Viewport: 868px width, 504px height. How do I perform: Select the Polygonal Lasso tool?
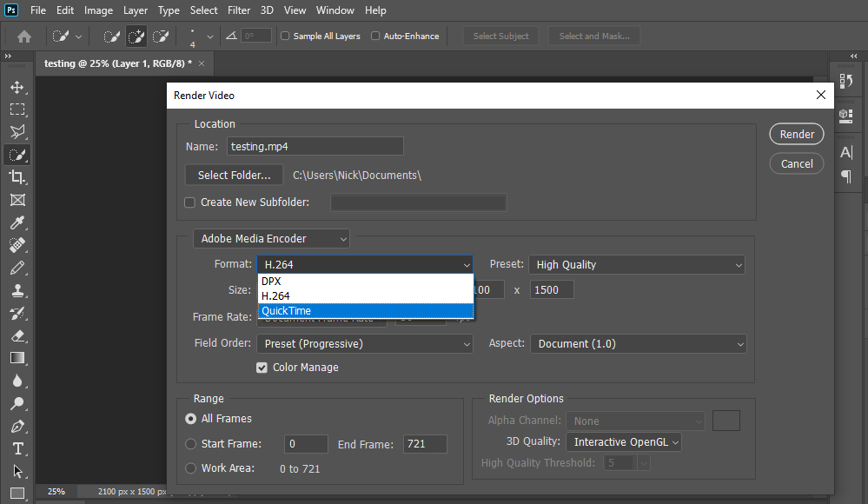click(17, 132)
